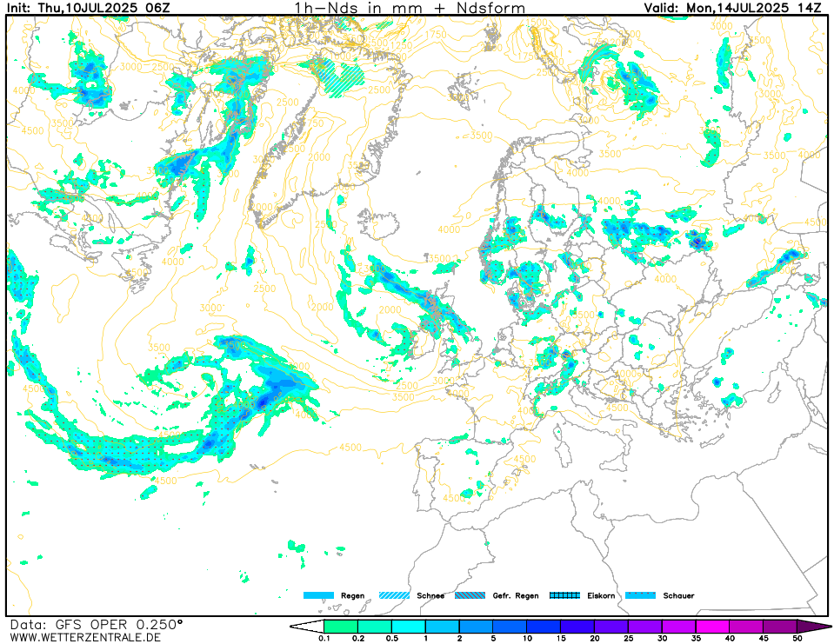The height and width of the screenshot is (644, 834).
Task: Click the Eiskorn grid-pattern legend swatch
Action: pos(565,595)
